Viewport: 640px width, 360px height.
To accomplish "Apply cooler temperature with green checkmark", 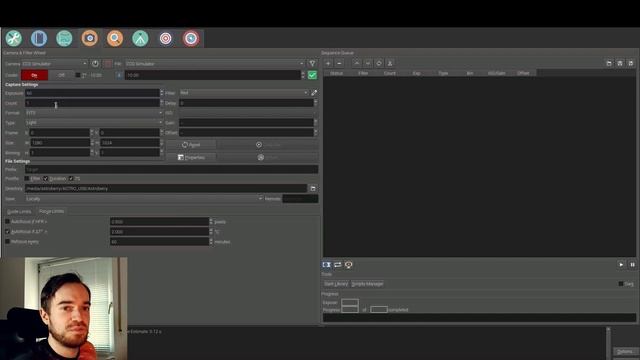I will tap(312, 75).
